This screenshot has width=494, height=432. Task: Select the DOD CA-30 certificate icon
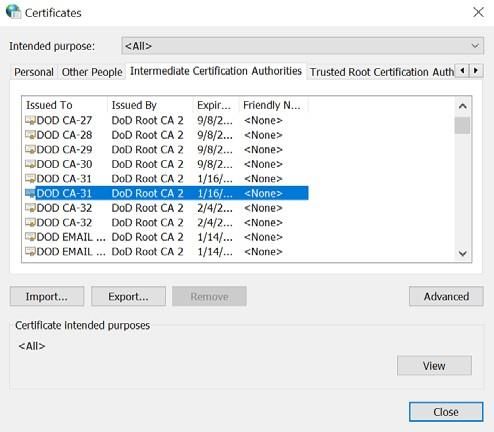(30, 164)
